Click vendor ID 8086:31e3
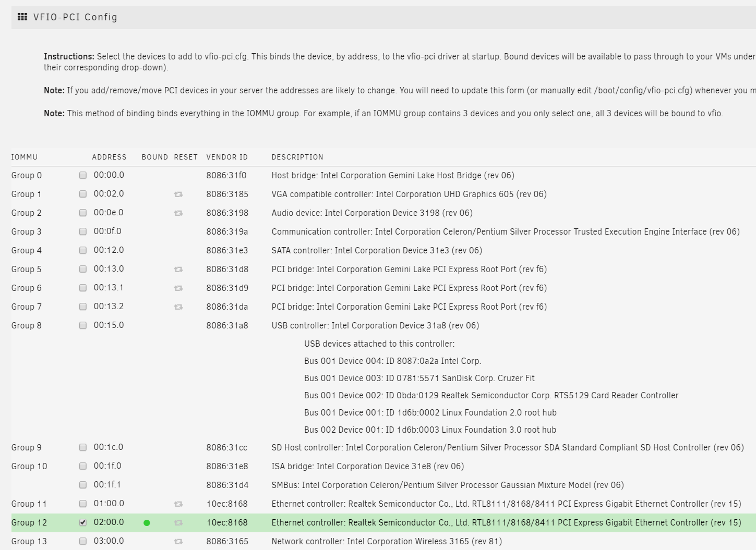The height and width of the screenshot is (550, 756). [227, 251]
